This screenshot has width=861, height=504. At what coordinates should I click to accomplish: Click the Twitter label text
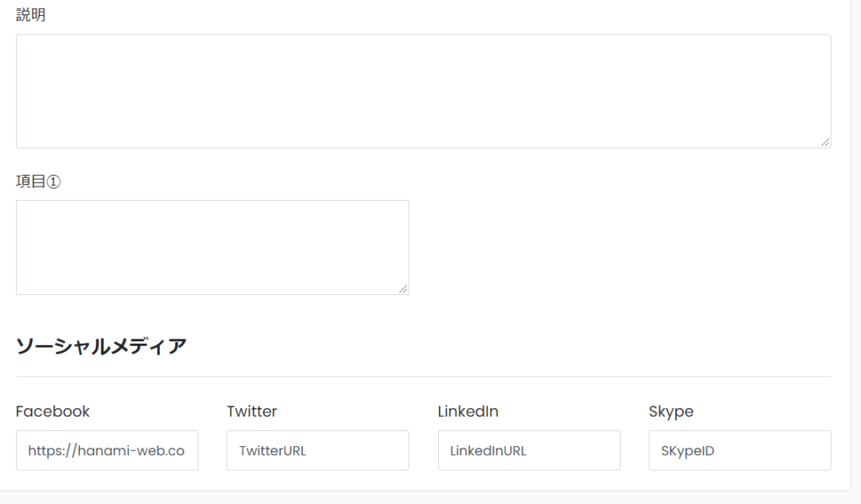pyautogui.click(x=252, y=412)
